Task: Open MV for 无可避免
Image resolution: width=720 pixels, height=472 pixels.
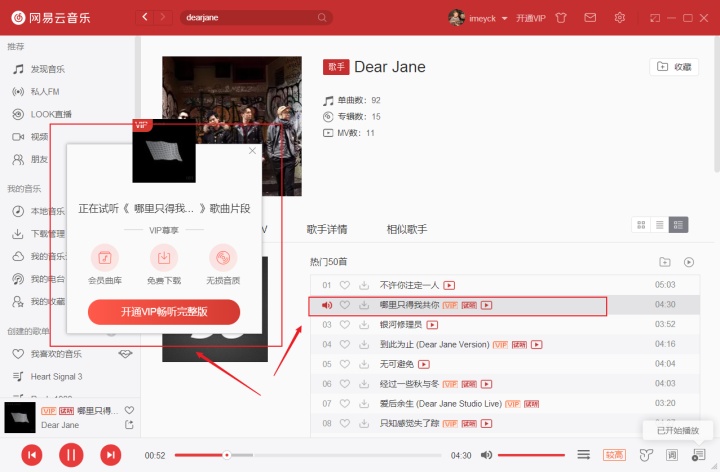Action: (424, 365)
